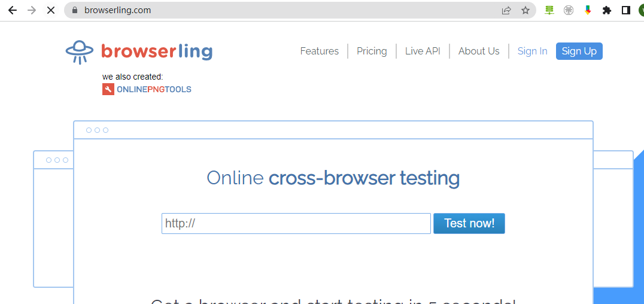Viewport: 644px width, 304px height.
Task: Click the 'Online cross-browser testing' heading
Action: 333,178
